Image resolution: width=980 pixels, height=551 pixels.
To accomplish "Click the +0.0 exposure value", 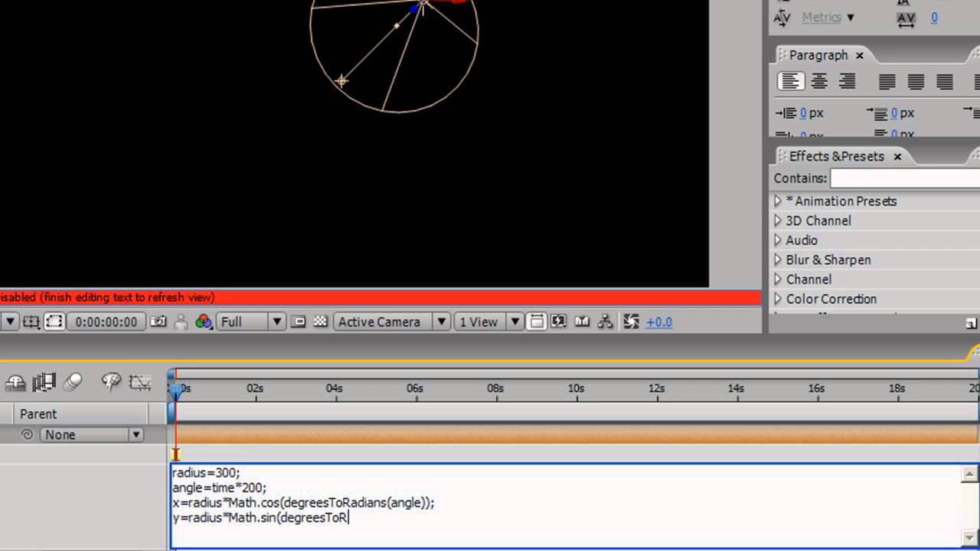I will (658, 322).
